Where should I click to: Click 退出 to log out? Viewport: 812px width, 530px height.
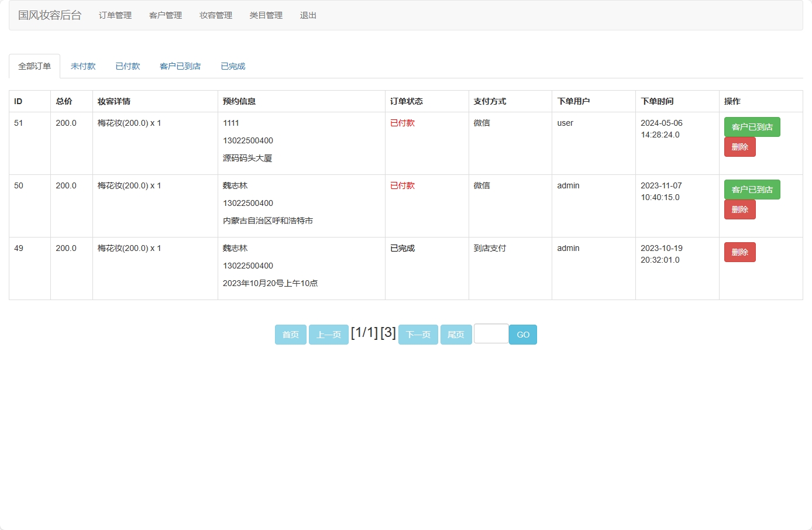pyautogui.click(x=308, y=16)
